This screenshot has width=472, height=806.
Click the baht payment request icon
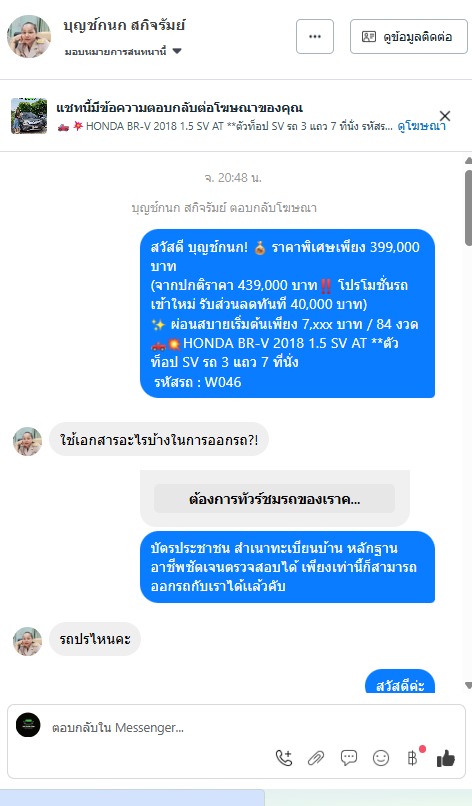(x=413, y=758)
